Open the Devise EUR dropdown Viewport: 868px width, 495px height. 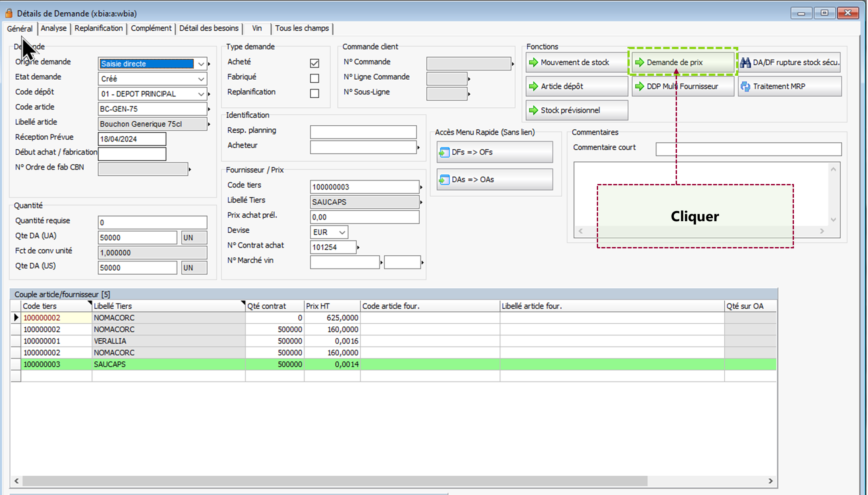pos(342,232)
